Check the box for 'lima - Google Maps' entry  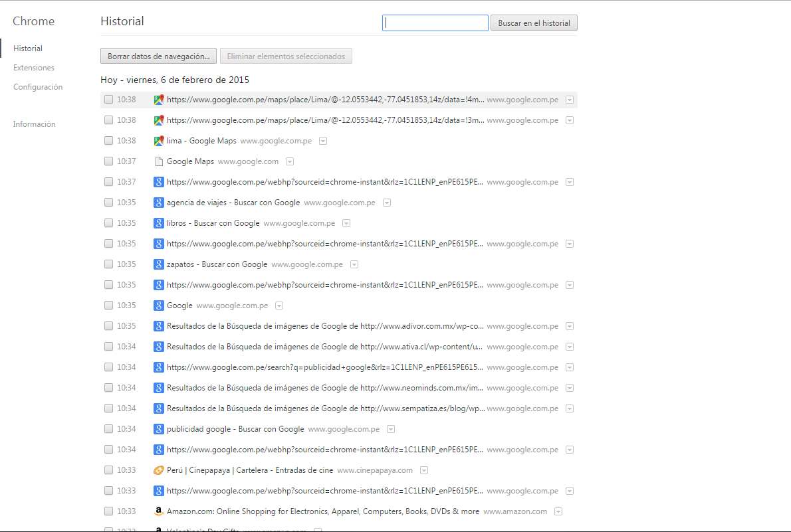coord(108,141)
